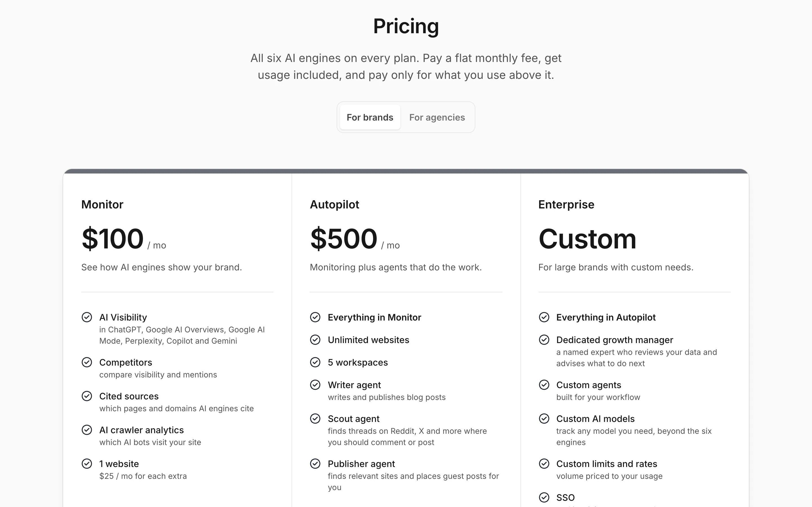The image size is (812, 507).
Task: Click the check icon next to Unlimited websites
Action: [315, 340]
